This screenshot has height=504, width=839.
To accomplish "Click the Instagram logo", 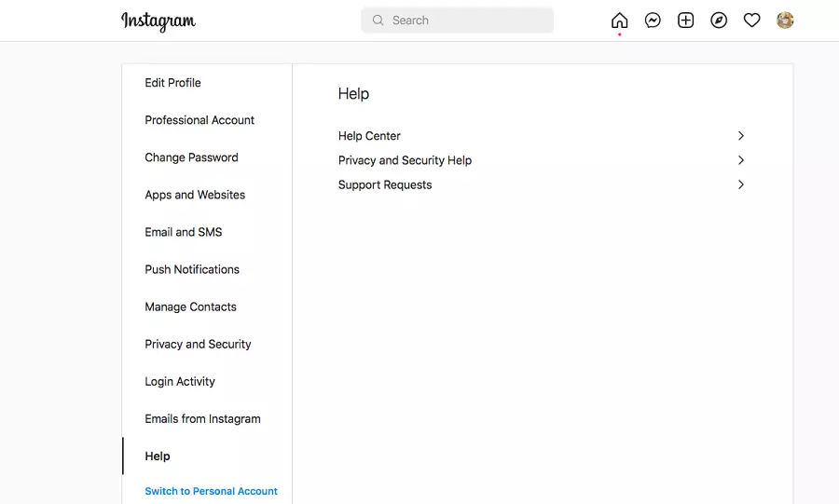I will (158, 21).
